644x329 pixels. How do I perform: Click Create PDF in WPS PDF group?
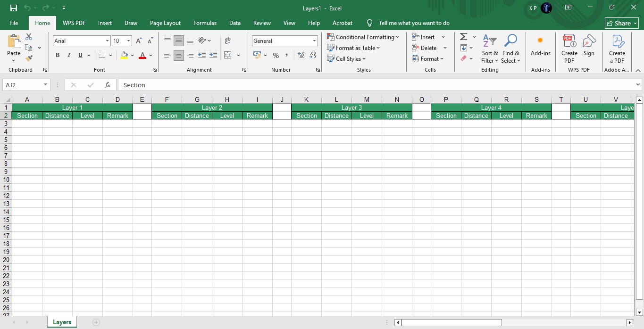[569, 49]
